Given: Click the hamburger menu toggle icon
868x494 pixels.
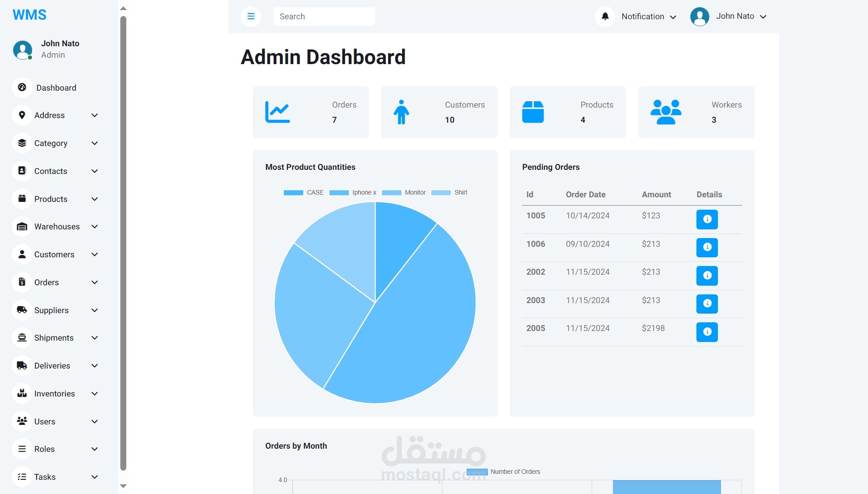Looking at the screenshot, I should [251, 16].
